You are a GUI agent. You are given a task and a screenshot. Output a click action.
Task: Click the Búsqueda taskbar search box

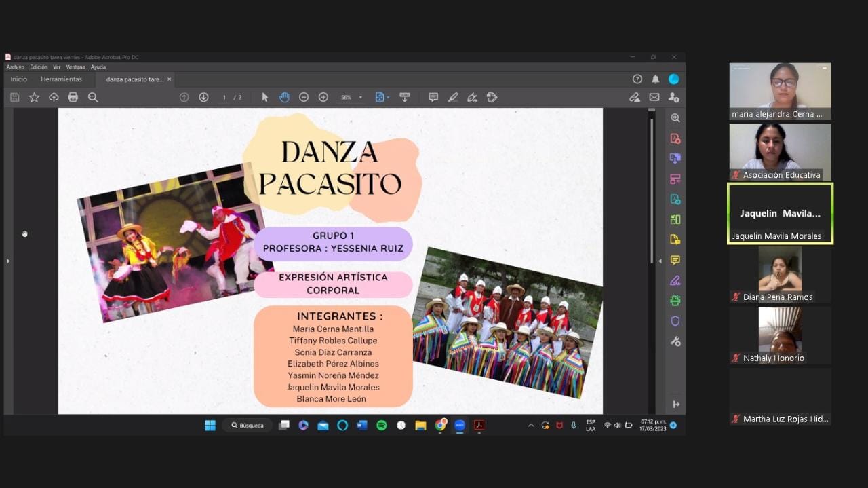point(248,426)
